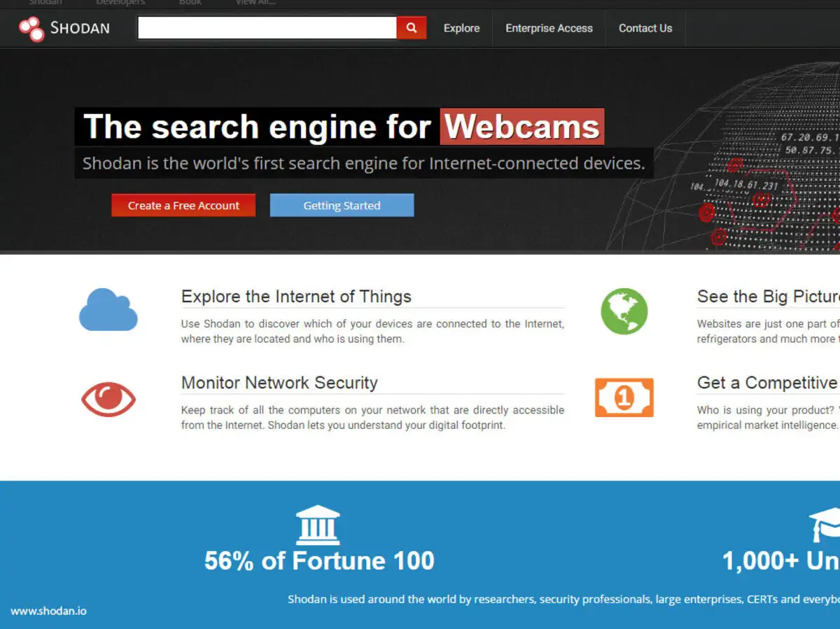Viewport: 840px width, 629px height.
Task: Open Enterprise Access in the navigation bar
Action: (x=549, y=29)
